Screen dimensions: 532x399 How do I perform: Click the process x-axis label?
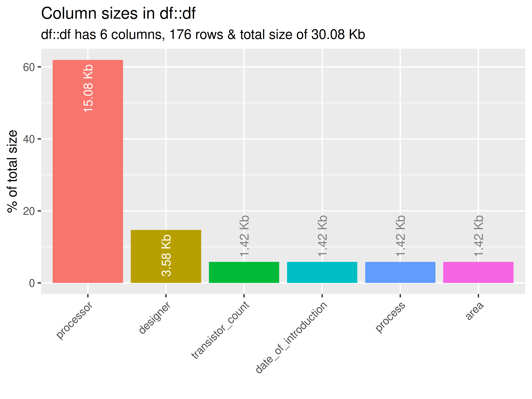click(390, 317)
